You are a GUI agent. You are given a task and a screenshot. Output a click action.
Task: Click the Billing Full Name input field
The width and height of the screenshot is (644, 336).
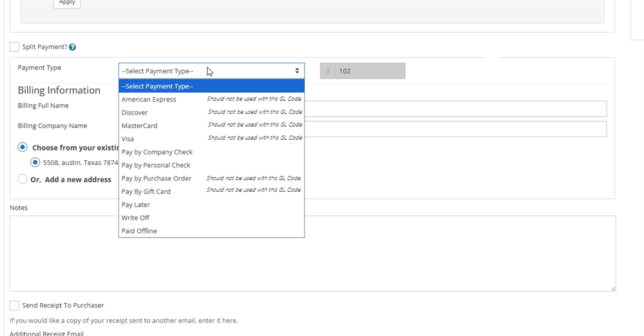[x=455, y=109]
